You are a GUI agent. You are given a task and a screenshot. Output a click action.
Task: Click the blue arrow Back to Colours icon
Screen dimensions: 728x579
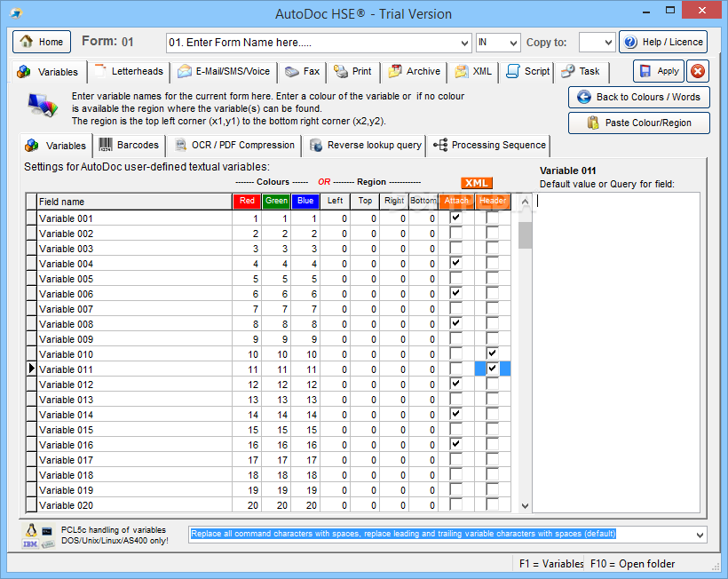[x=583, y=97]
